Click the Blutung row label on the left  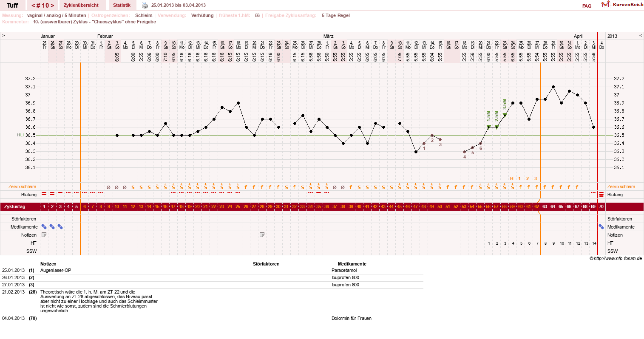tap(29, 195)
